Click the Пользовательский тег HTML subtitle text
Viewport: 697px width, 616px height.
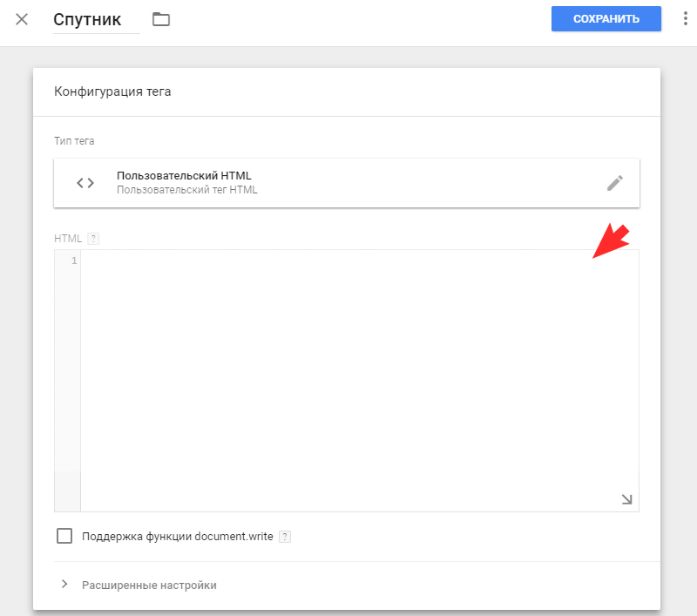tap(187, 190)
